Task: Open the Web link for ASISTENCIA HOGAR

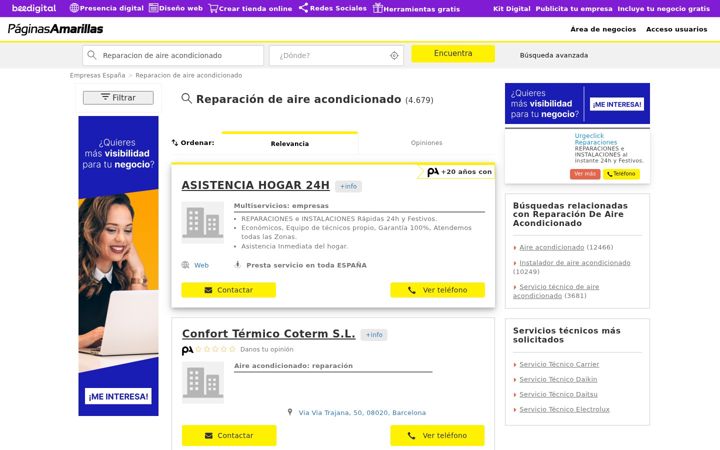Action: pos(201,265)
